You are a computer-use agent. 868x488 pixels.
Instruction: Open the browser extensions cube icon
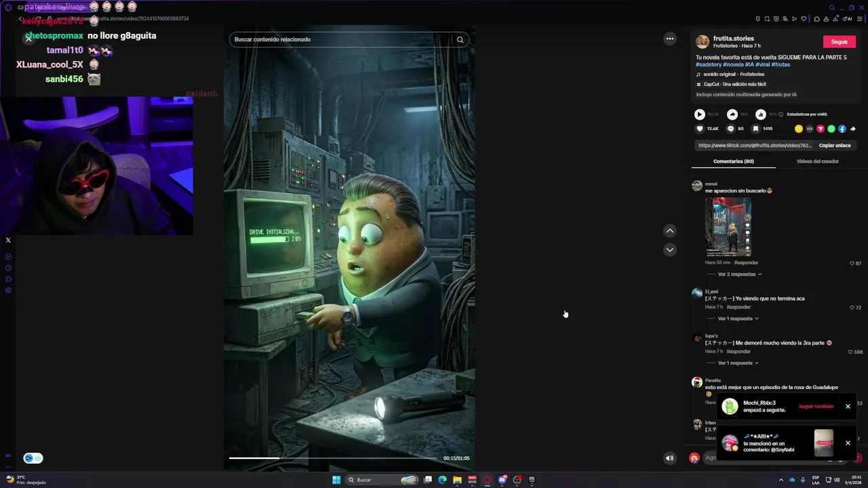pyautogui.click(x=816, y=19)
